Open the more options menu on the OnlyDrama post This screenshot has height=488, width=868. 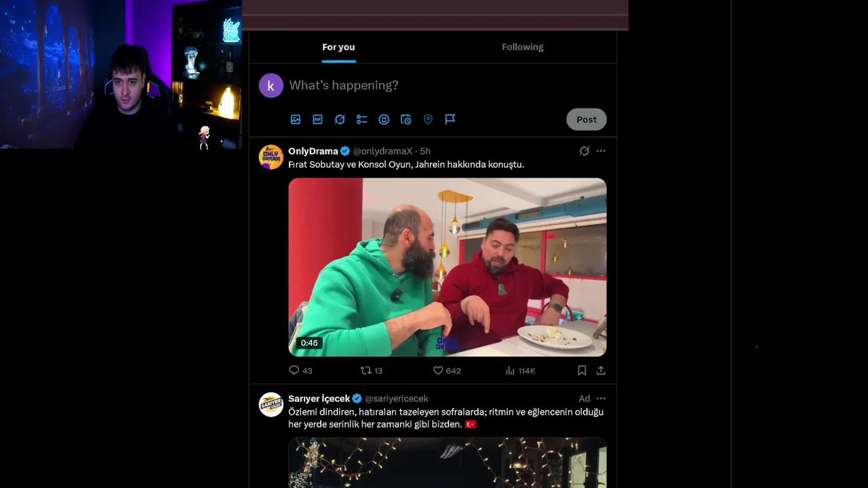point(601,151)
